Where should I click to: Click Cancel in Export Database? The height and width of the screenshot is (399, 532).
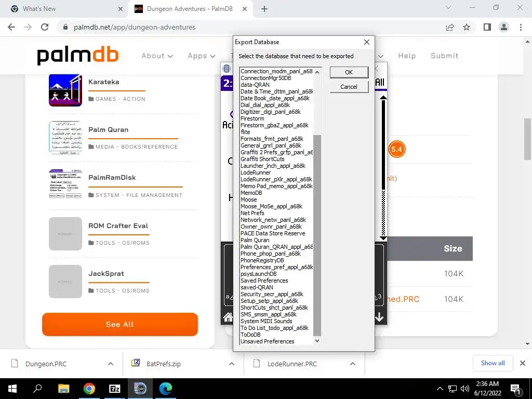pyautogui.click(x=349, y=87)
